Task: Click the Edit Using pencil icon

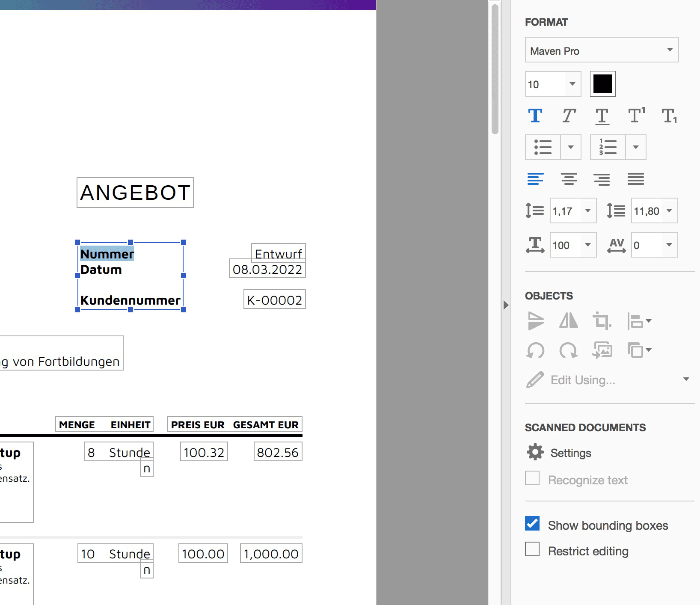Action: [535, 380]
